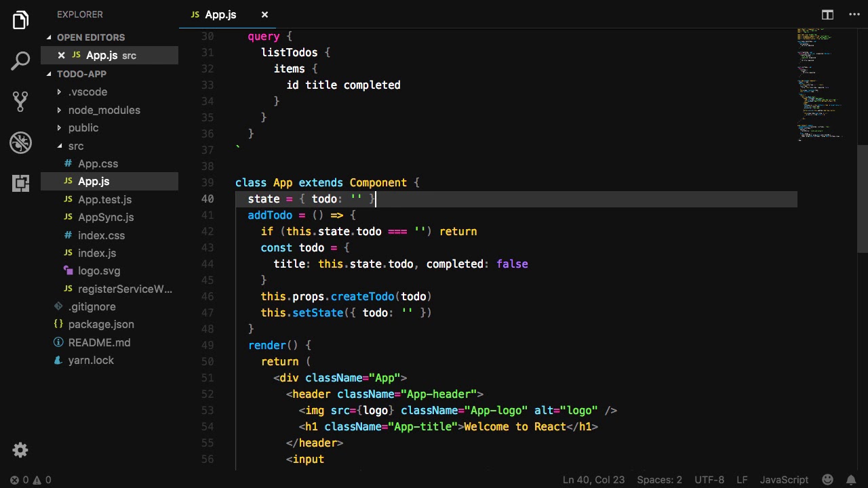The height and width of the screenshot is (488, 868).
Task: Click line number 39 in gutter
Action: coord(207,182)
